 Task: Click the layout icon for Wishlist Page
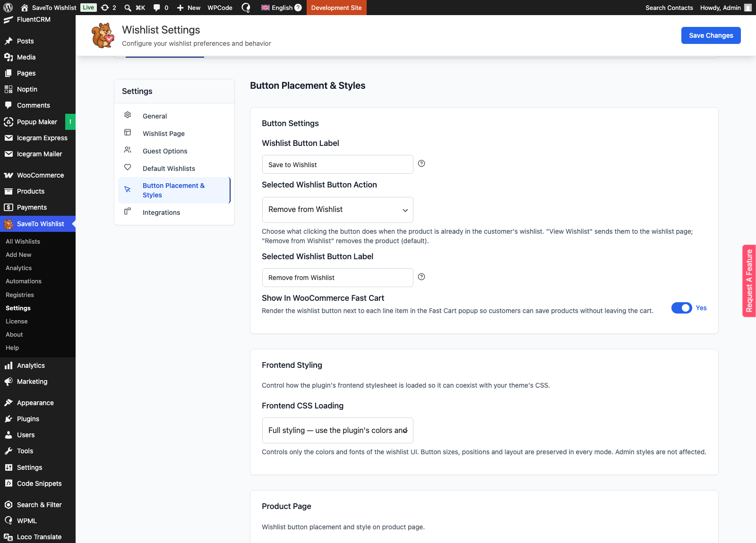pos(128,132)
